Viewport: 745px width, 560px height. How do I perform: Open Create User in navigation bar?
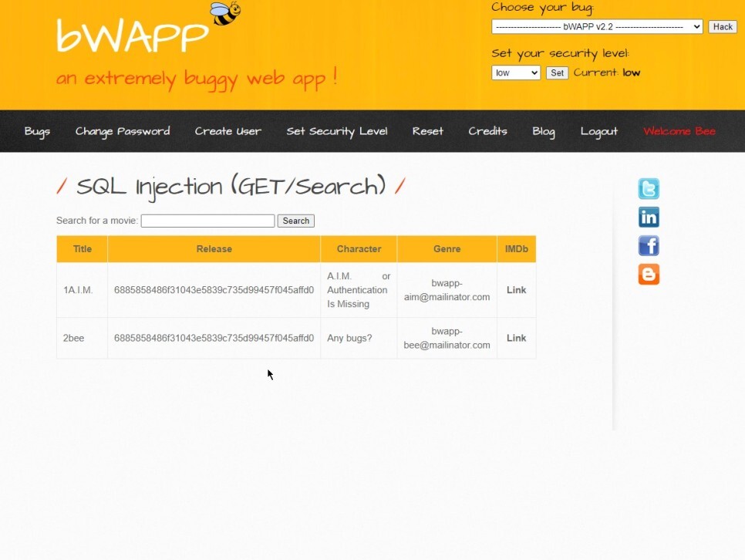point(228,131)
